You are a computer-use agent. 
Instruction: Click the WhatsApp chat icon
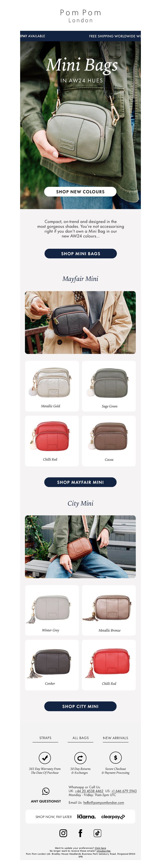click(46, 791)
